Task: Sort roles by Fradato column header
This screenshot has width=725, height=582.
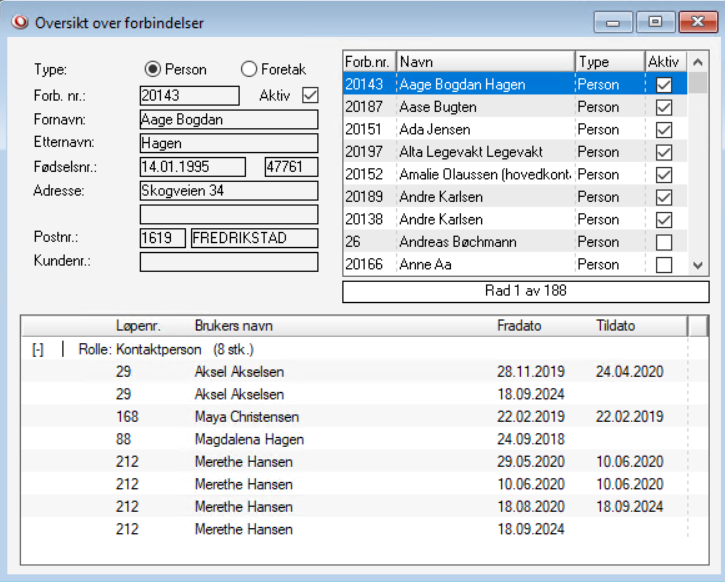Action: (519, 326)
